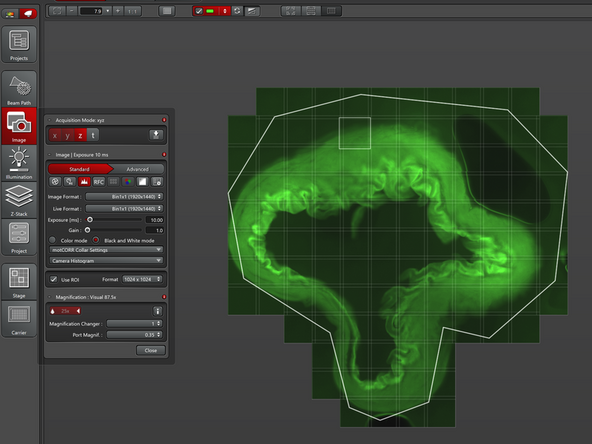592x444 pixels.
Task: Click the stacked-rows view toolbar icon
Action: (x=311, y=11)
